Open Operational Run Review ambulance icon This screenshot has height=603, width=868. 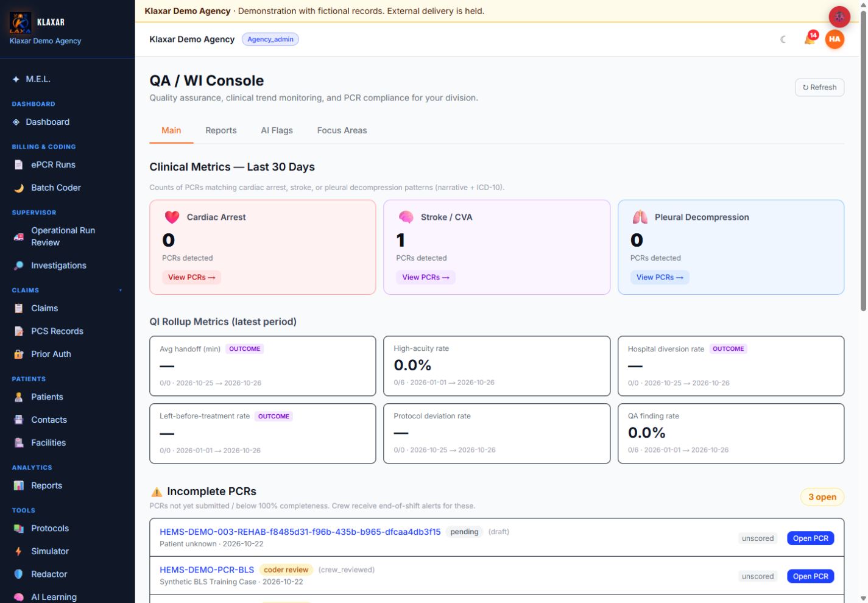(19, 236)
